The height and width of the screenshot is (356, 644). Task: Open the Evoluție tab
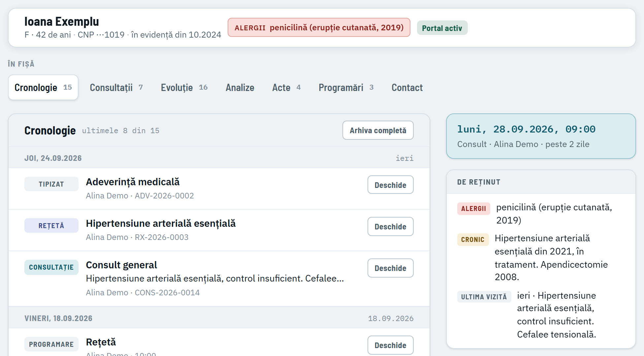click(x=184, y=87)
